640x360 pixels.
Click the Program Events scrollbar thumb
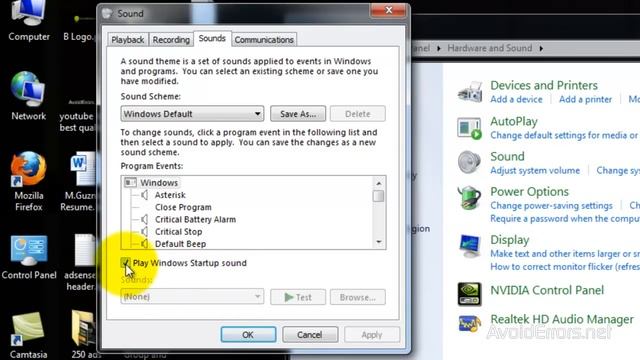(378, 196)
